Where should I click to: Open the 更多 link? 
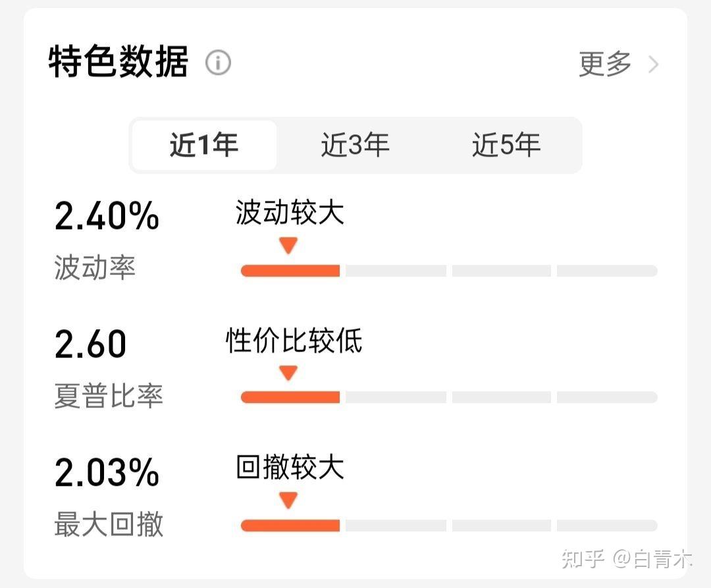(604, 63)
